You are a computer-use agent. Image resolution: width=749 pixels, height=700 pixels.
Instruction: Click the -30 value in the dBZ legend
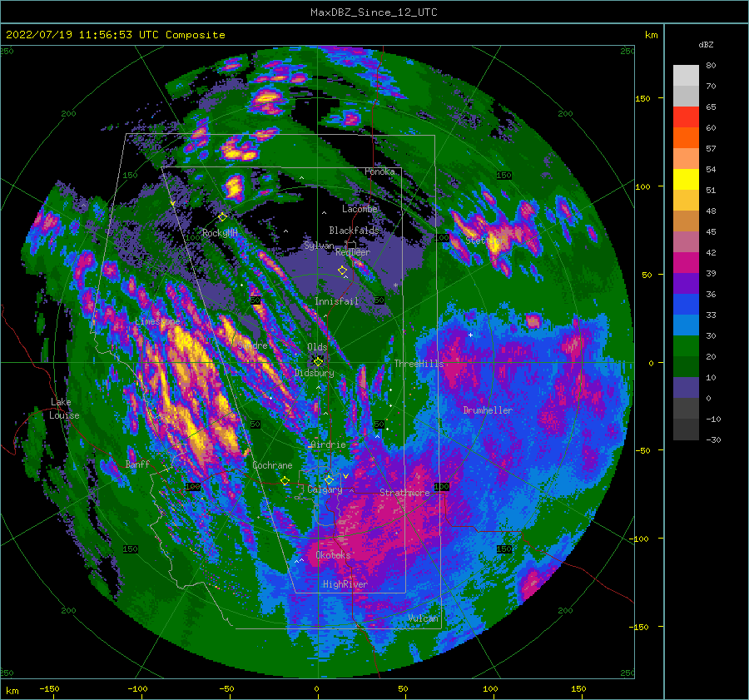point(713,439)
